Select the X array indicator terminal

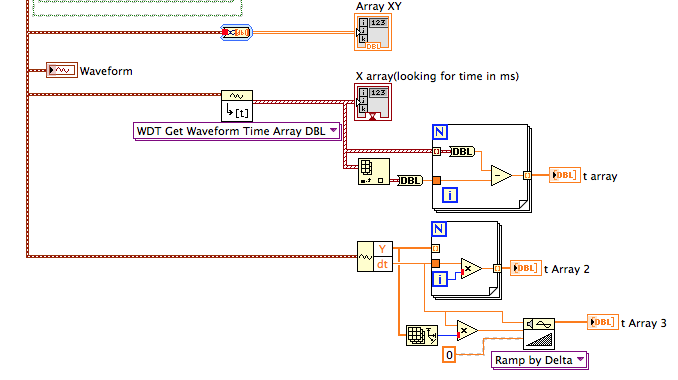(x=373, y=102)
